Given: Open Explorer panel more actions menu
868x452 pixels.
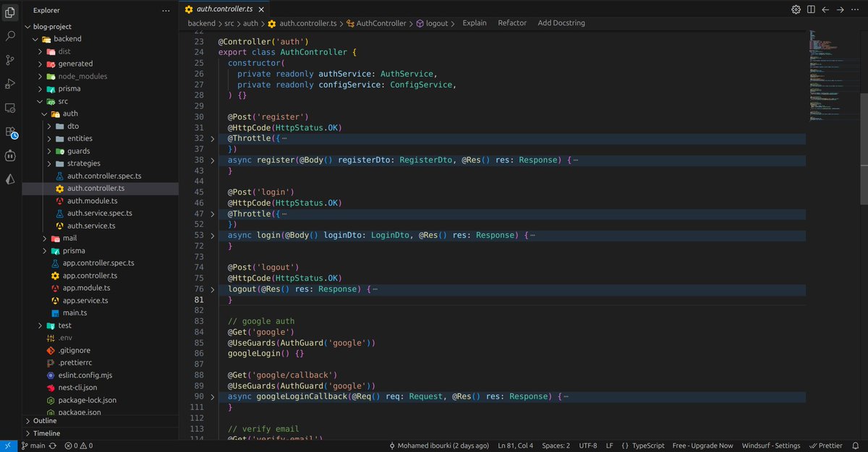Looking at the screenshot, I should point(167,10).
